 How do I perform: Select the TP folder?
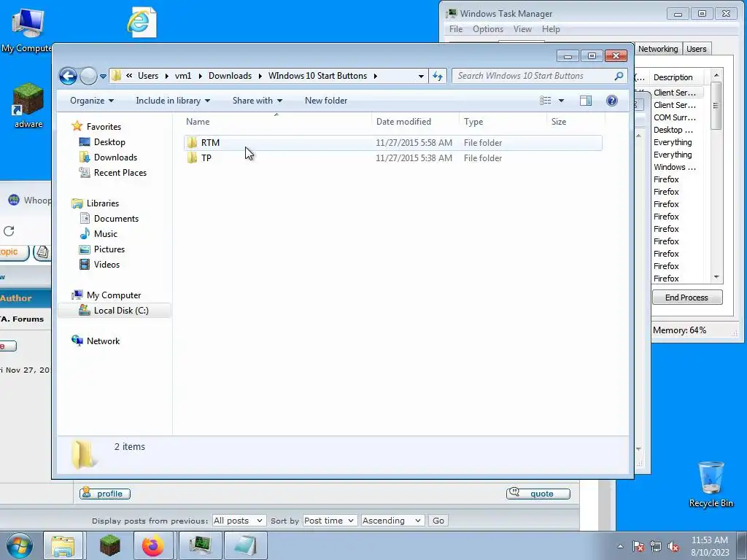point(392,158)
